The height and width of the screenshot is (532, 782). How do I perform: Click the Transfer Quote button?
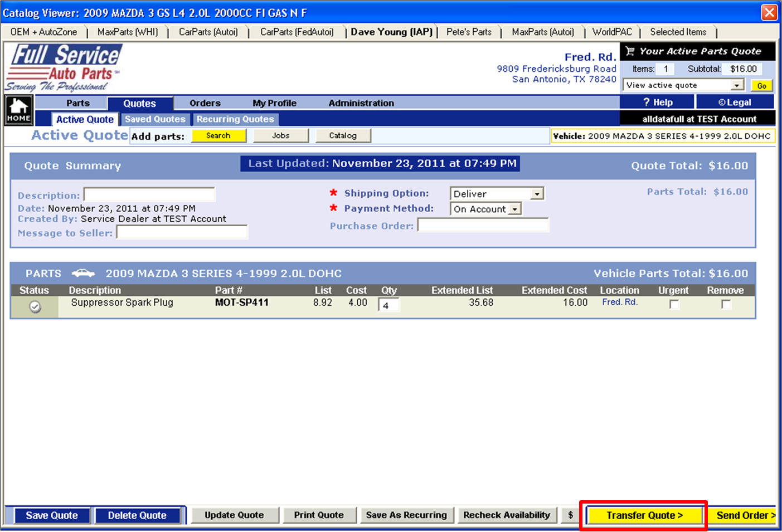tap(644, 516)
